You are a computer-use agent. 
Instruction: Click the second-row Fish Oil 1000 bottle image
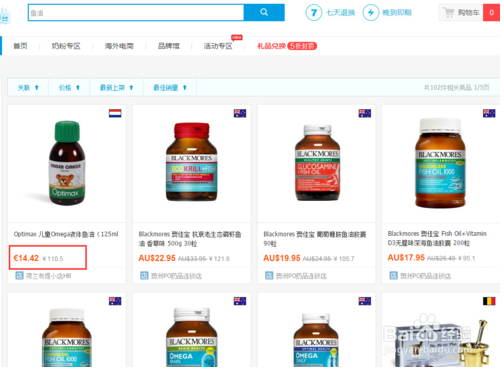click(67, 338)
